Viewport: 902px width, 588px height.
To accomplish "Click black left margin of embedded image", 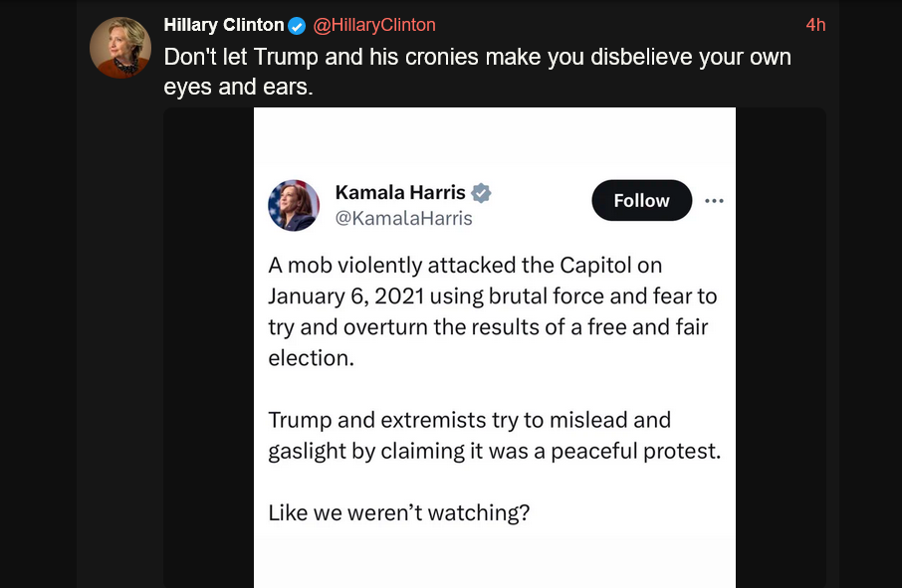I will pos(208,348).
